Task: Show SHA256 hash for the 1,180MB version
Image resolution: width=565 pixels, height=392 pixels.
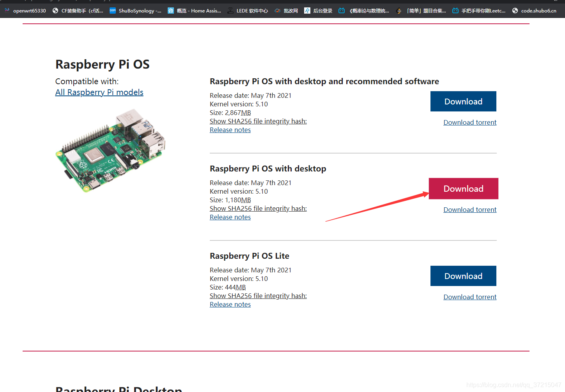Action: point(258,208)
